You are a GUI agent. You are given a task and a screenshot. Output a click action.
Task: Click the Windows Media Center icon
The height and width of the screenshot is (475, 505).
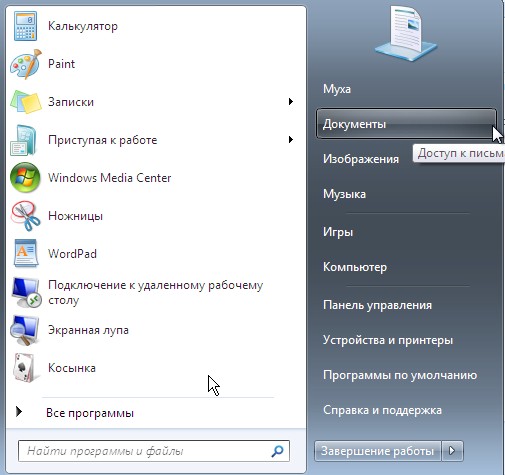[x=25, y=178]
